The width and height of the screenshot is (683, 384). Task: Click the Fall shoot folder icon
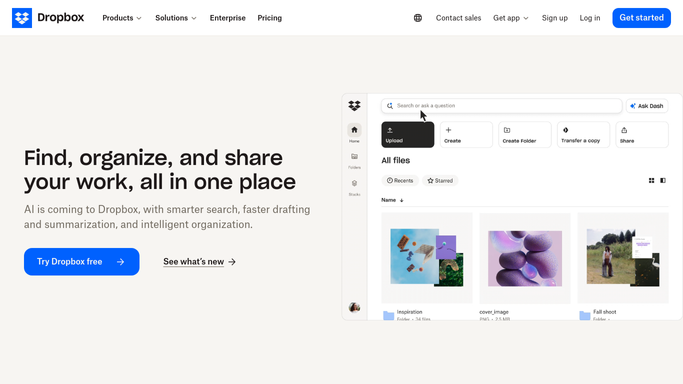[x=585, y=316]
